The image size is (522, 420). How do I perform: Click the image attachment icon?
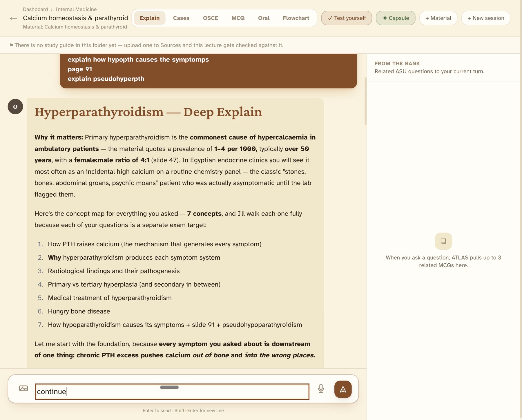23,388
